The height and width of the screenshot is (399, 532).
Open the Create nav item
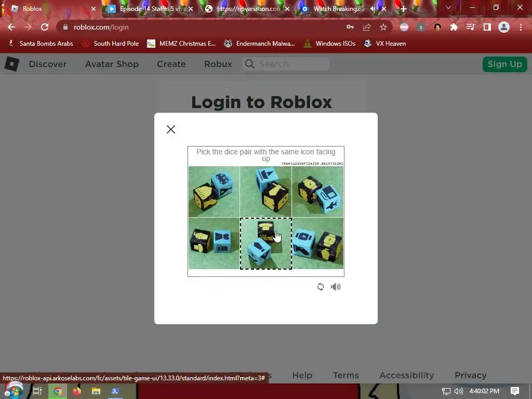[171, 64]
